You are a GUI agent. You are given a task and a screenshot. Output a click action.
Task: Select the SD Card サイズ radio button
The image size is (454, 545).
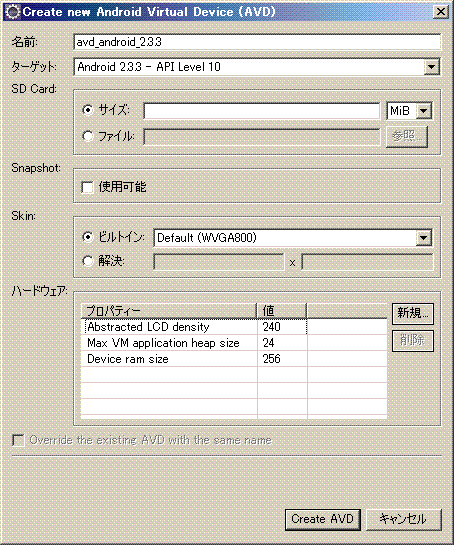[x=88, y=110]
